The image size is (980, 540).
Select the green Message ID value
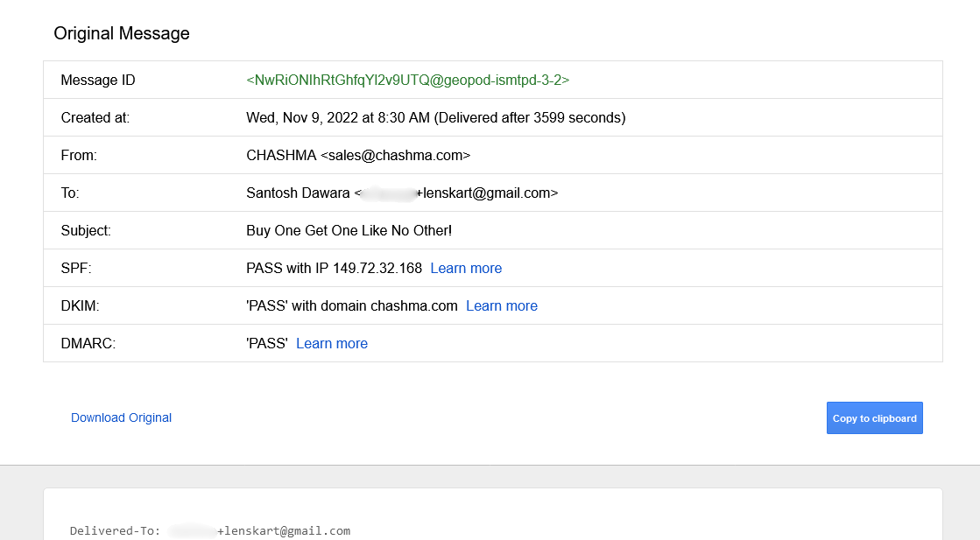(408, 80)
